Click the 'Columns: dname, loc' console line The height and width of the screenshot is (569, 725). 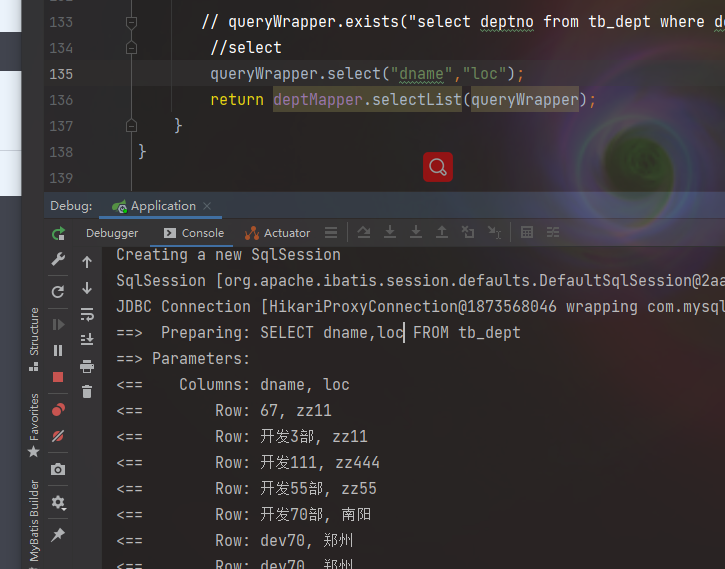tap(233, 385)
